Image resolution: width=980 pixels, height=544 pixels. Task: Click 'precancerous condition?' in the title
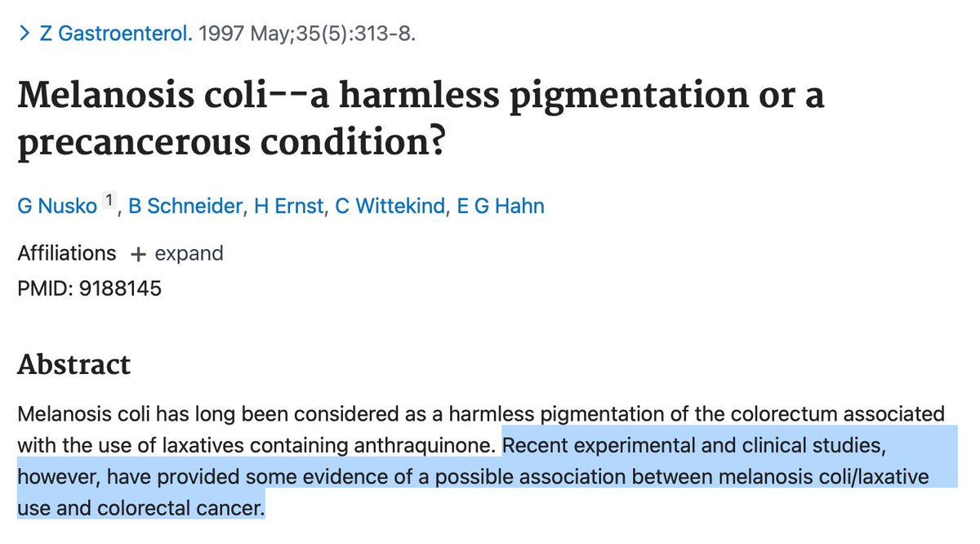(x=231, y=145)
